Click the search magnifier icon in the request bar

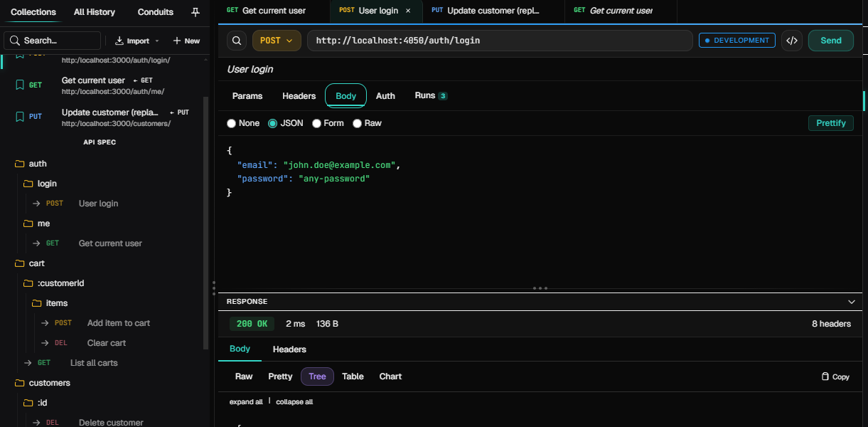(237, 41)
